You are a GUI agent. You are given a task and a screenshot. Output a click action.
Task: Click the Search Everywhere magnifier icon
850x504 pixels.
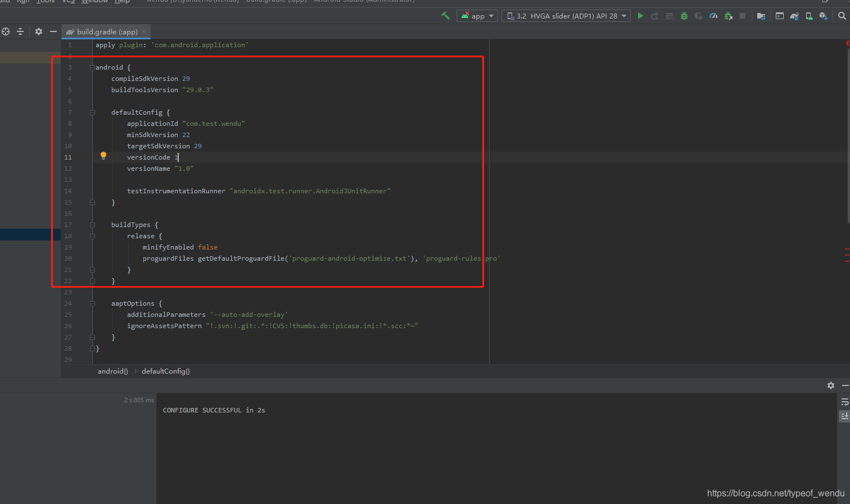(x=842, y=16)
